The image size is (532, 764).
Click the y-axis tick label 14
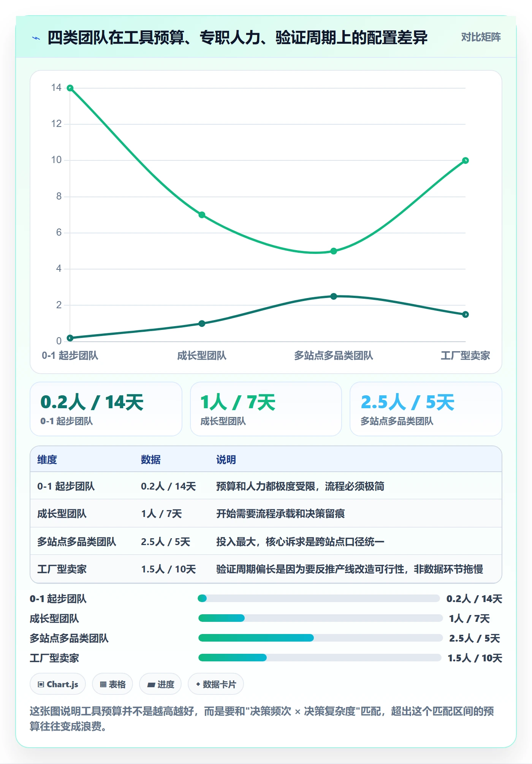coord(56,88)
